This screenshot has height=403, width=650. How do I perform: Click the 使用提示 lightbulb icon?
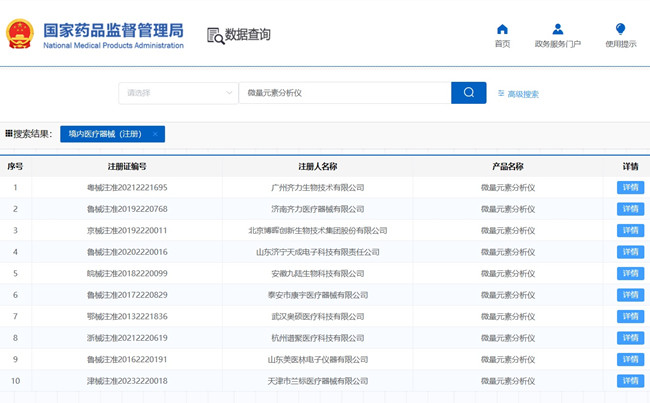click(620, 29)
